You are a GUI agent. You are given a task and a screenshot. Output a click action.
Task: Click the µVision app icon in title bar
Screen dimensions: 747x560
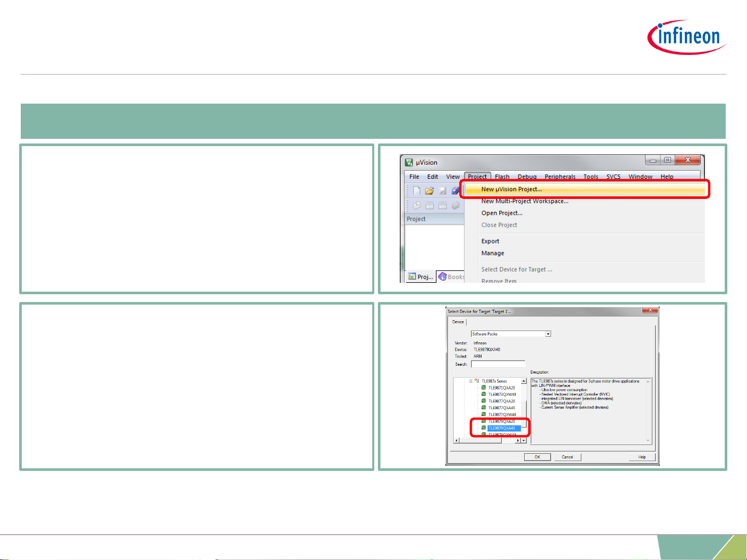[x=409, y=162]
